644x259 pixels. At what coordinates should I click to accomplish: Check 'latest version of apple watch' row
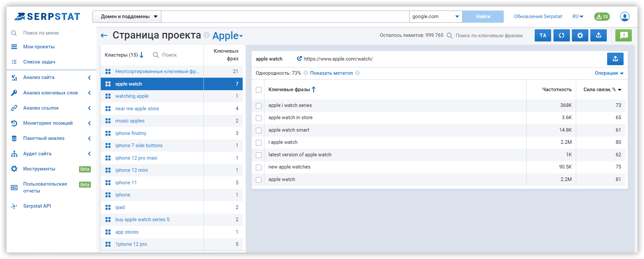pyautogui.click(x=259, y=155)
